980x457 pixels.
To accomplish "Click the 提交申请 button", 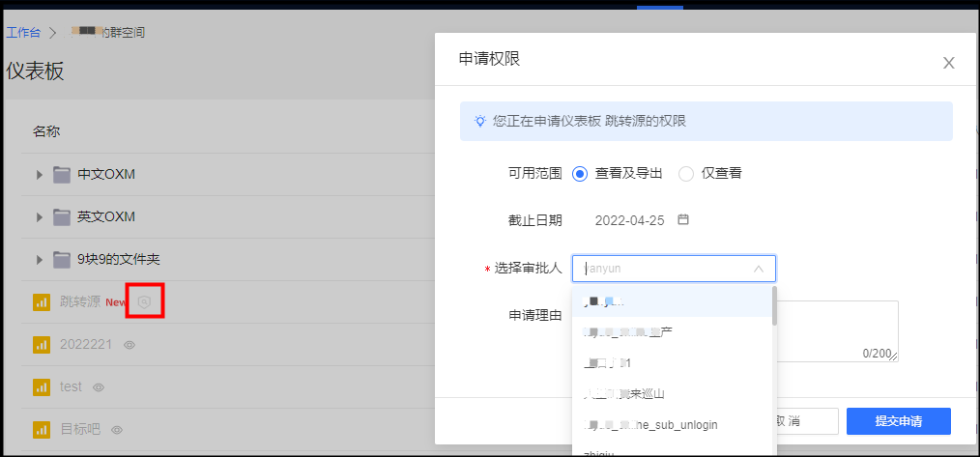I will point(898,421).
